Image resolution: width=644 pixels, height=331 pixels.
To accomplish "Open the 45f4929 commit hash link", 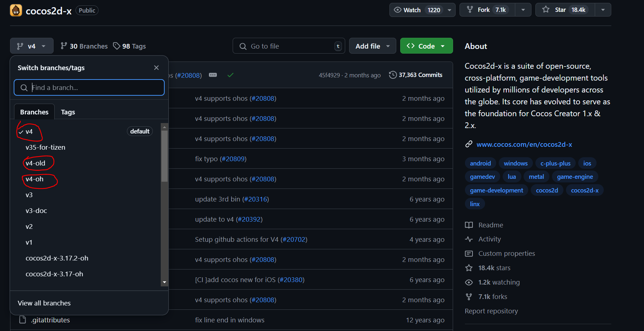I will coord(329,75).
